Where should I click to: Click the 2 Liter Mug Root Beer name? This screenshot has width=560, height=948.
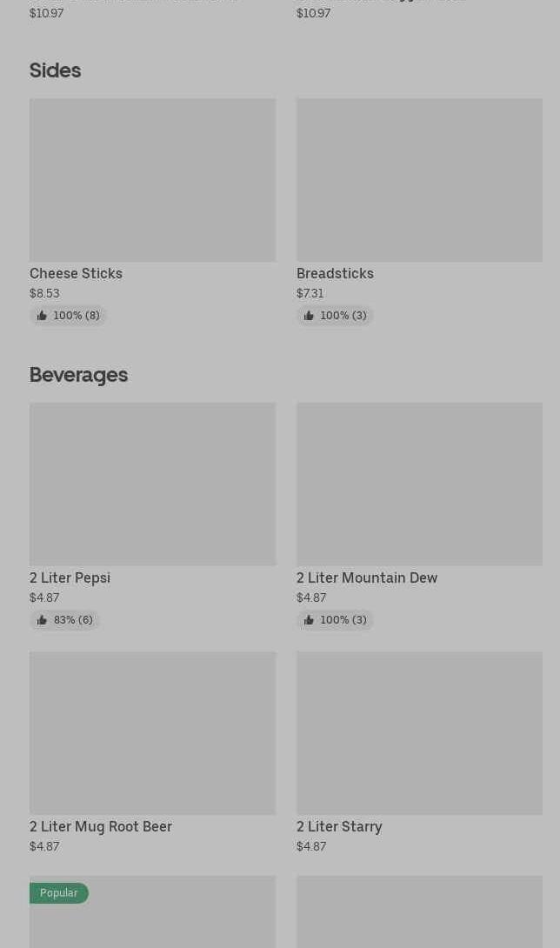click(100, 826)
